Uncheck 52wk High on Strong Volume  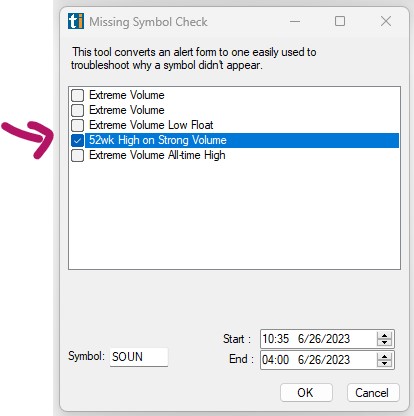77,140
